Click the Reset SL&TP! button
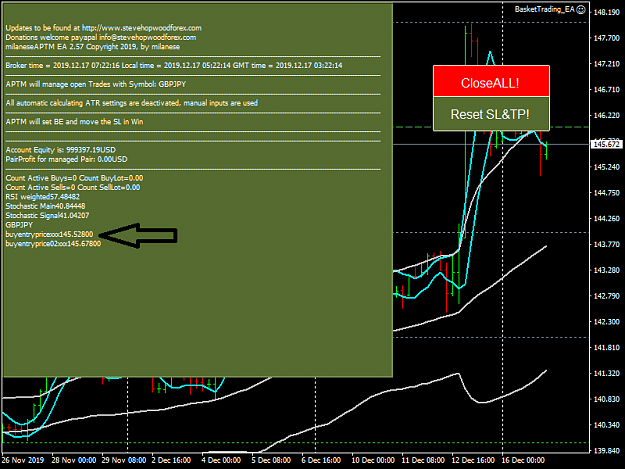Viewport: 625px width, 469px height. click(x=491, y=114)
